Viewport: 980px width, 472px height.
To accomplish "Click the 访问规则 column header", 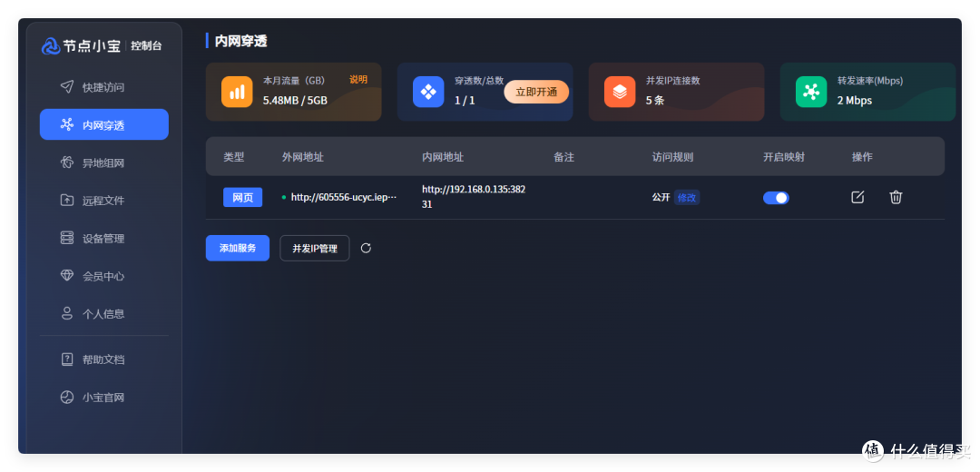I will click(672, 157).
